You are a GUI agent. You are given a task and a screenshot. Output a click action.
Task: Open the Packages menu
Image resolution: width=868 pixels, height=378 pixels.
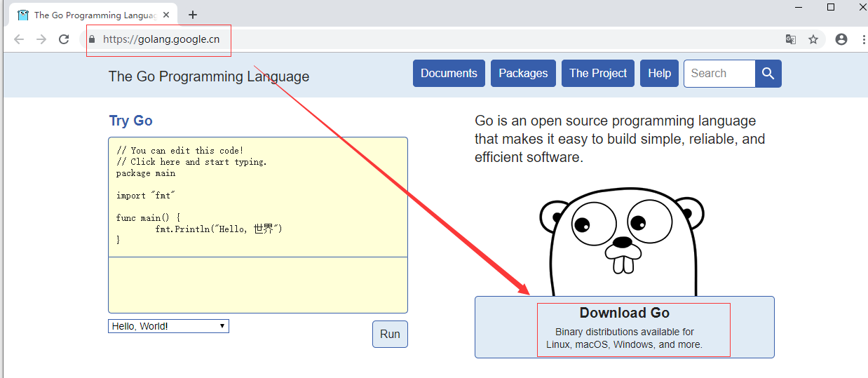coord(523,74)
